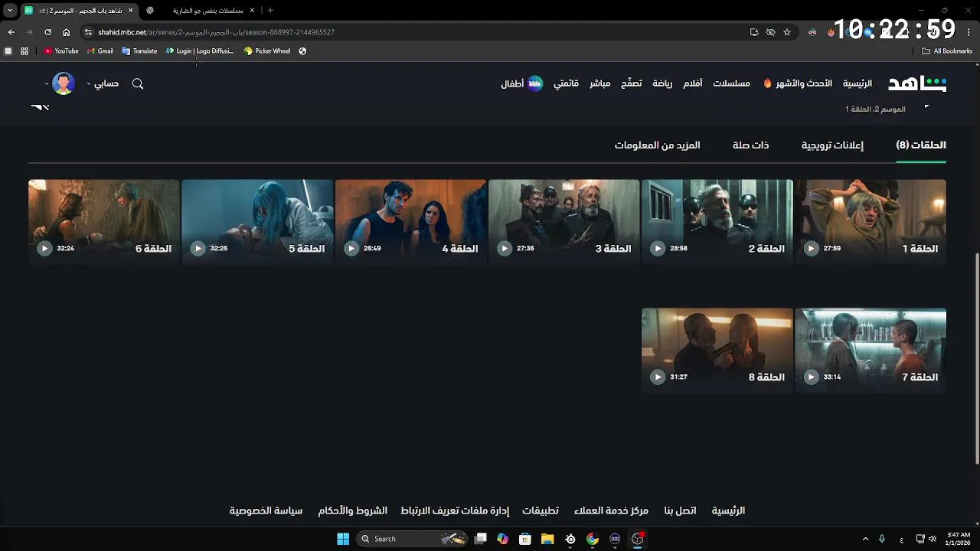980x551 pixels.
Task: Open the Gmail bookmark
Action: 100,51
